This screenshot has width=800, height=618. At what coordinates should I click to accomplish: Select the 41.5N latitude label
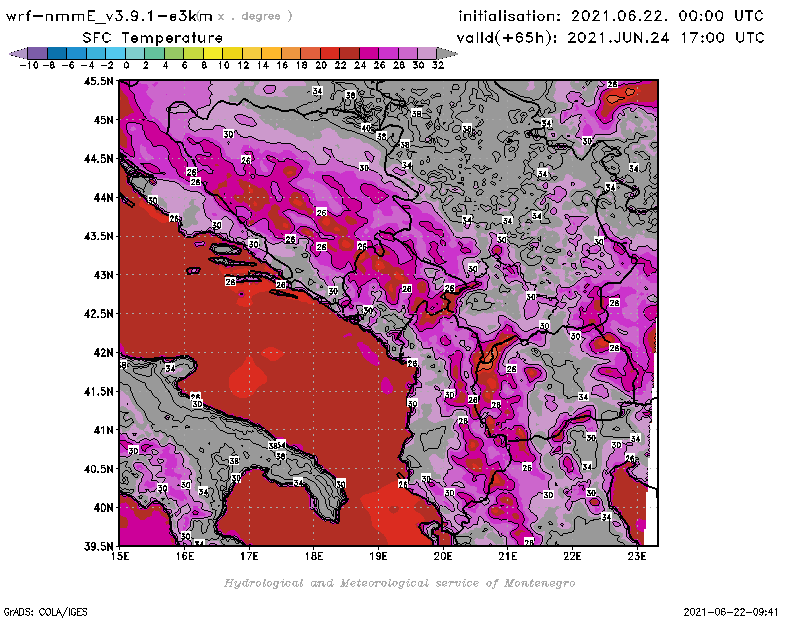(x=98, y=391)
